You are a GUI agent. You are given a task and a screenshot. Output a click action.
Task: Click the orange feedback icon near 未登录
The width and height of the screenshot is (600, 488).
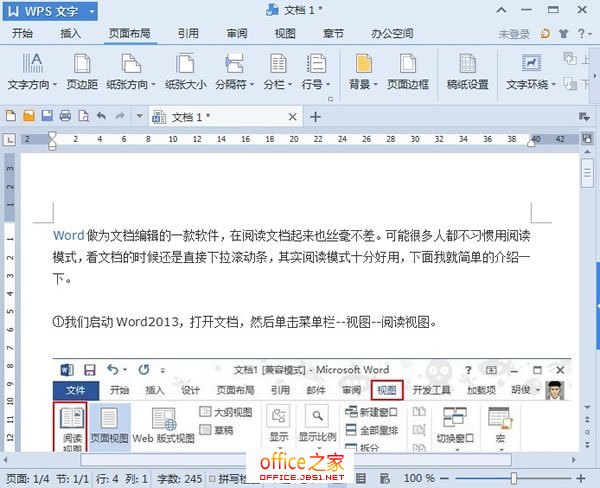coord(545,34)
